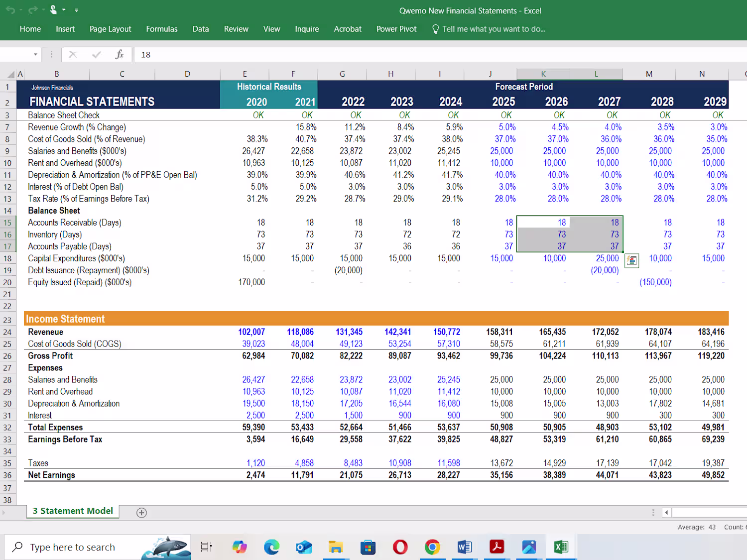Open the Touch/Mouse mode dropdown arrow
The image size is (747, 560).
[64, 10]
